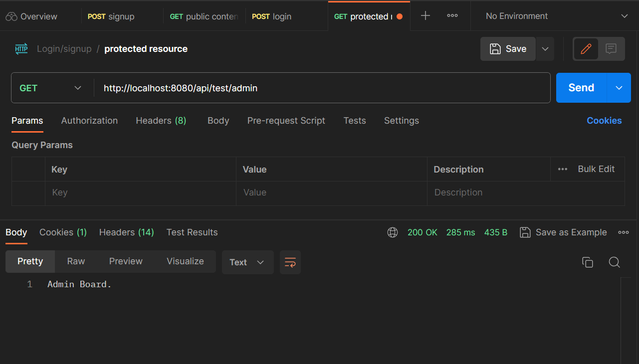The height and width of the screenshot is (364, 639).
Task: Open the Pre-request Script tab
Action: point(286,120)
